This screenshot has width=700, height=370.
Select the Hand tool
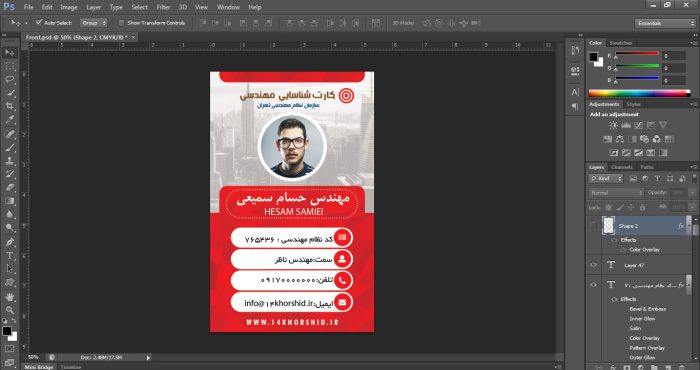(x=9, y=297)
